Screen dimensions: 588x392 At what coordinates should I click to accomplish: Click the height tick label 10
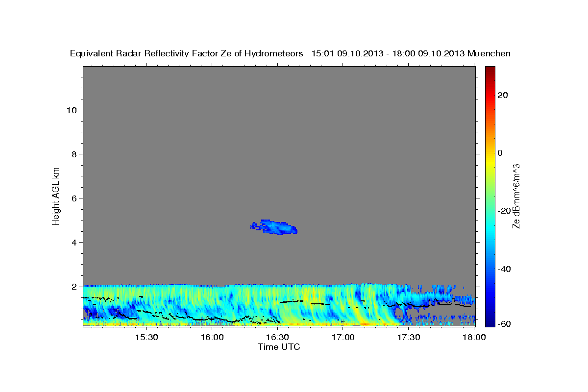(x=72, y=110)
